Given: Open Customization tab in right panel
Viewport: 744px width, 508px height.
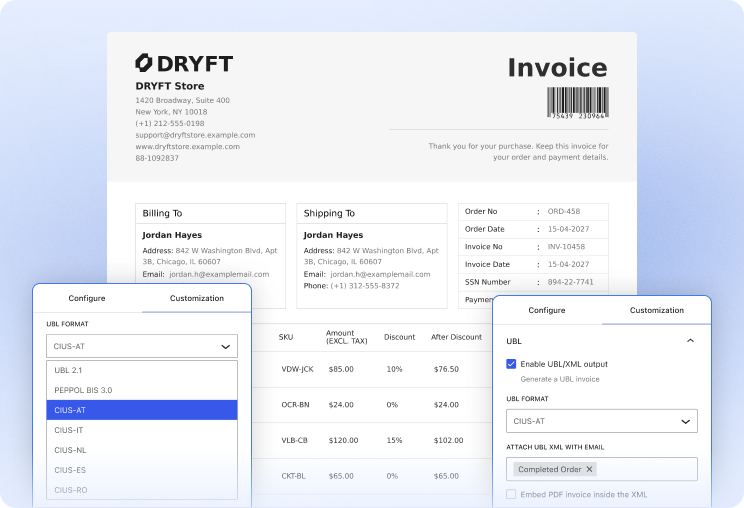Looking at the screenshot, I should [x=657, y=310].
